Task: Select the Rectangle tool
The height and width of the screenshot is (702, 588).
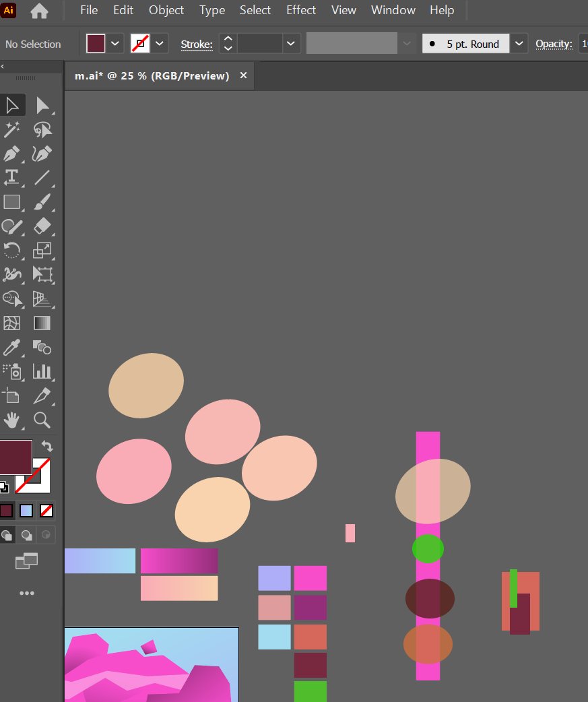Action: [12, 202]
